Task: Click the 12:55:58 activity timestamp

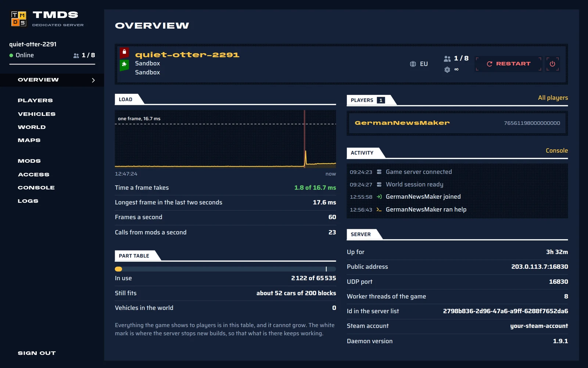Action: click(361, 197)
